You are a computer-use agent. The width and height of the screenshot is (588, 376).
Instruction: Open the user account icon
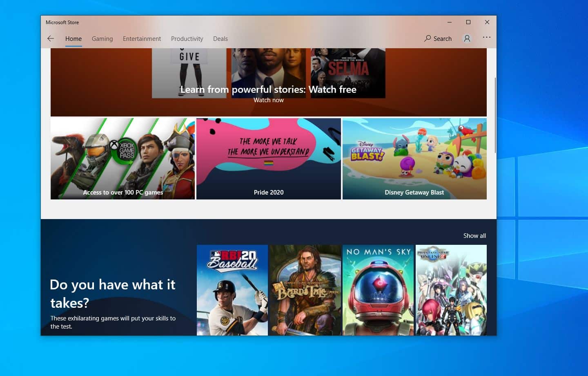pos(467,38)
